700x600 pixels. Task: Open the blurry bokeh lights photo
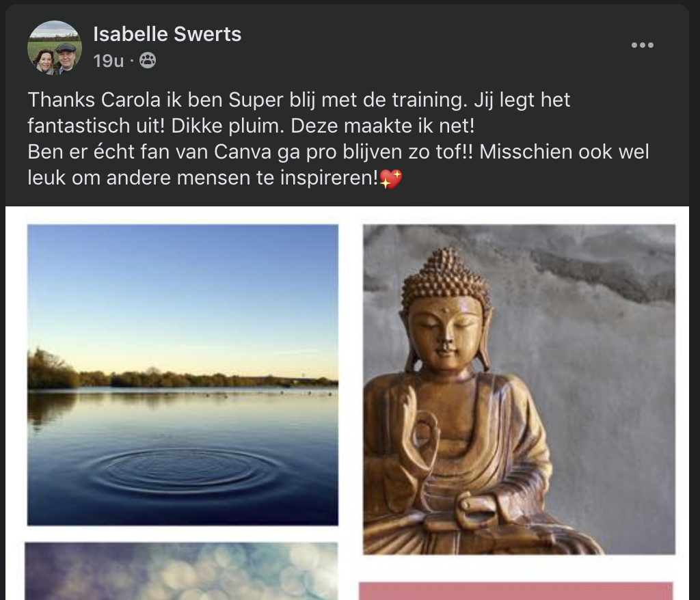coord(181,571)
